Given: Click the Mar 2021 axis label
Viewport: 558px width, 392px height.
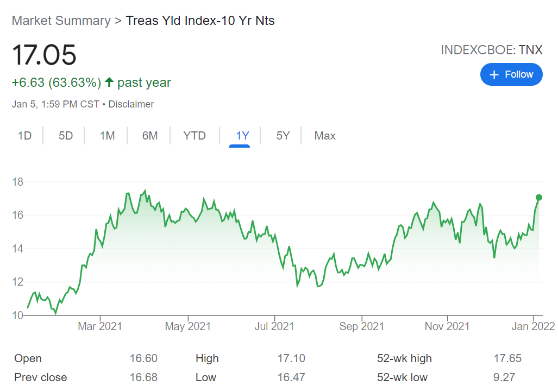Looking at the screenshot, I should tap(100, 326).
